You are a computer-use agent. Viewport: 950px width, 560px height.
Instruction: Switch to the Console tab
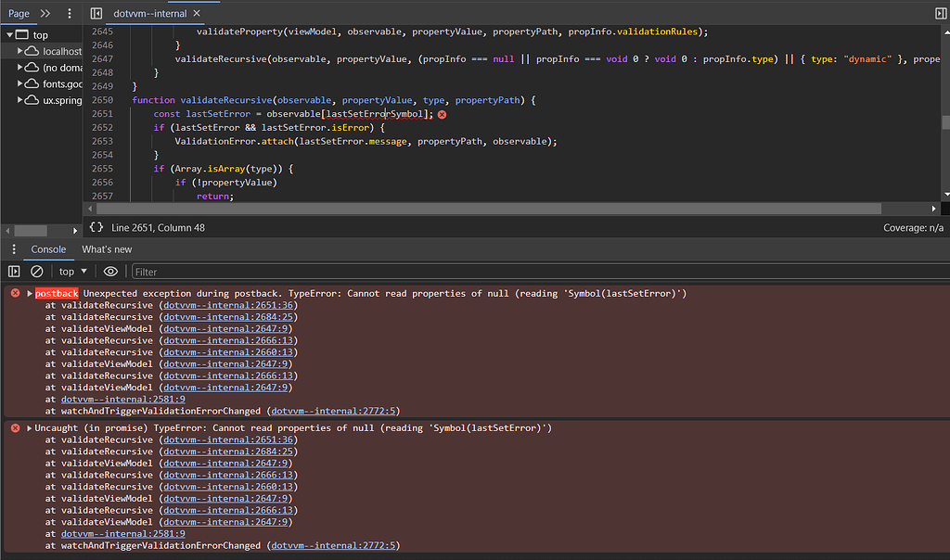(x=48, y=248)
